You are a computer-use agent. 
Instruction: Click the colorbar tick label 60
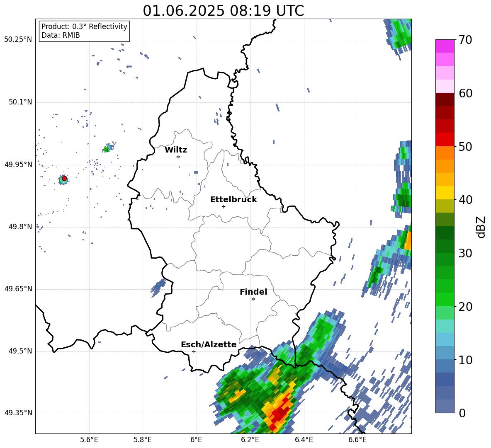pyautogui.click(x=465, y=93)
